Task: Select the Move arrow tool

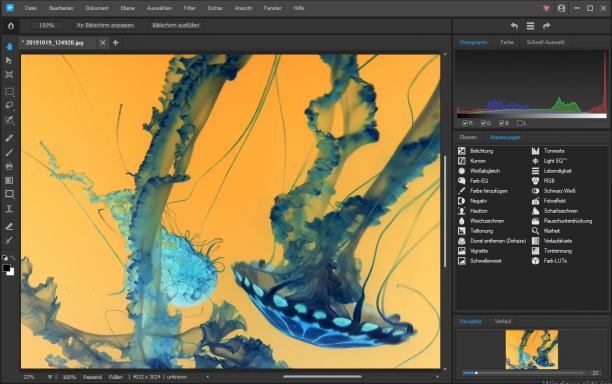Action: tap(9, 60)
